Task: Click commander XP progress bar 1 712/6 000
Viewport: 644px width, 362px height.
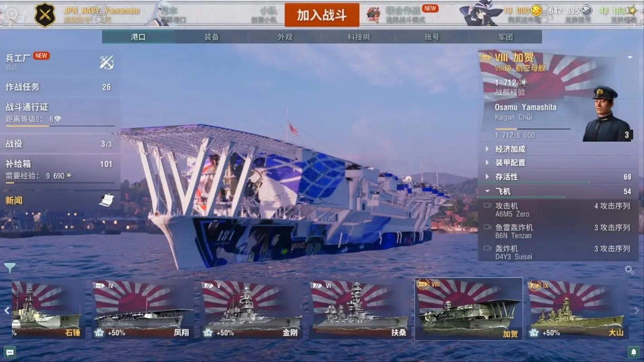Action: coord(533,129)
